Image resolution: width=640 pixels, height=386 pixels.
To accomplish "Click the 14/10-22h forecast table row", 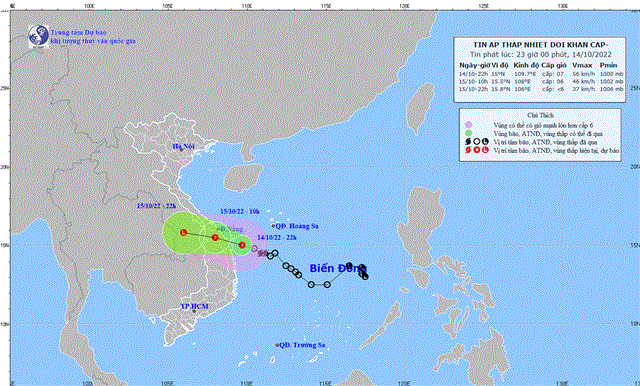I will coord(541,74).
